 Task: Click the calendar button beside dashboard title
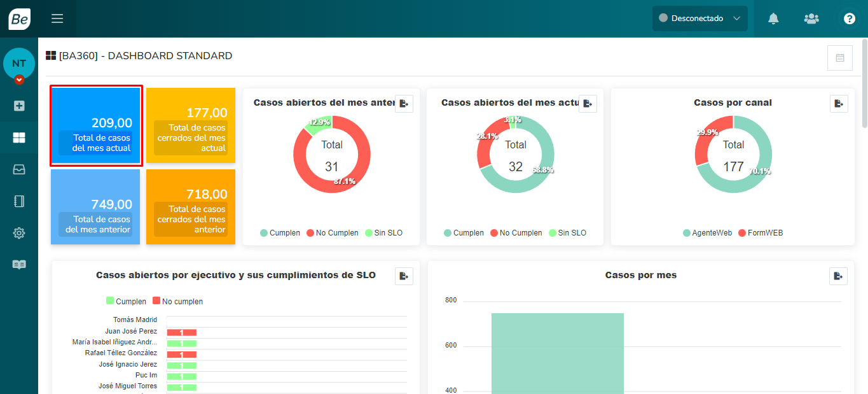(x=839, y=58)
